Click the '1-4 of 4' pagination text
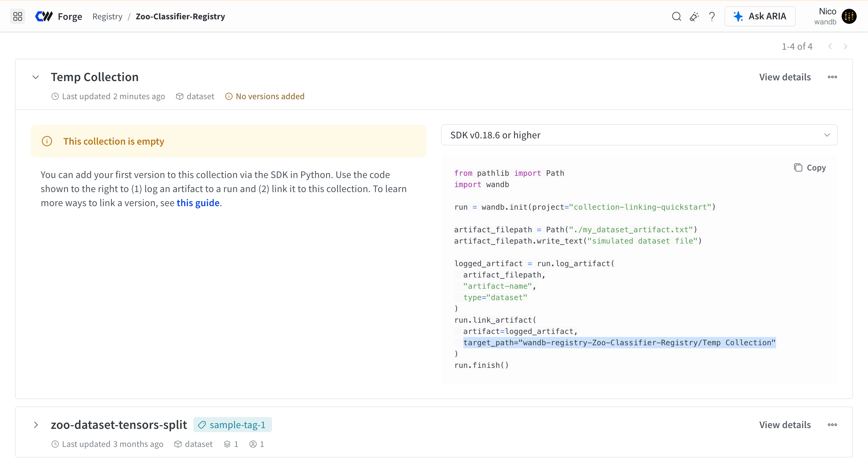 (797, 46)
